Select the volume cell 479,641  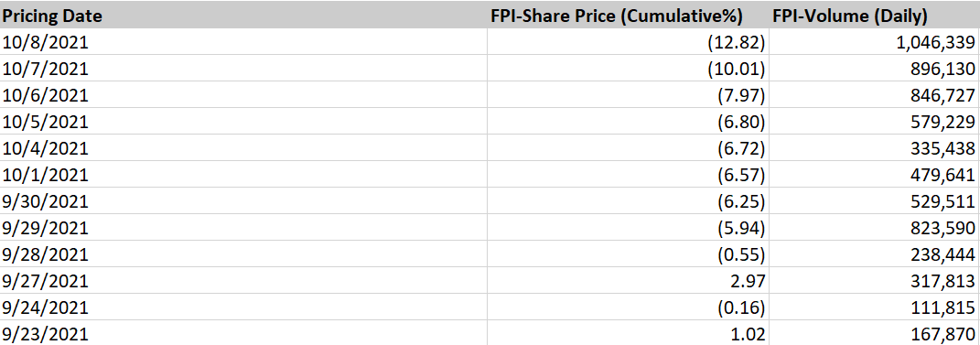pyautogui.click(x=875, y=175)
